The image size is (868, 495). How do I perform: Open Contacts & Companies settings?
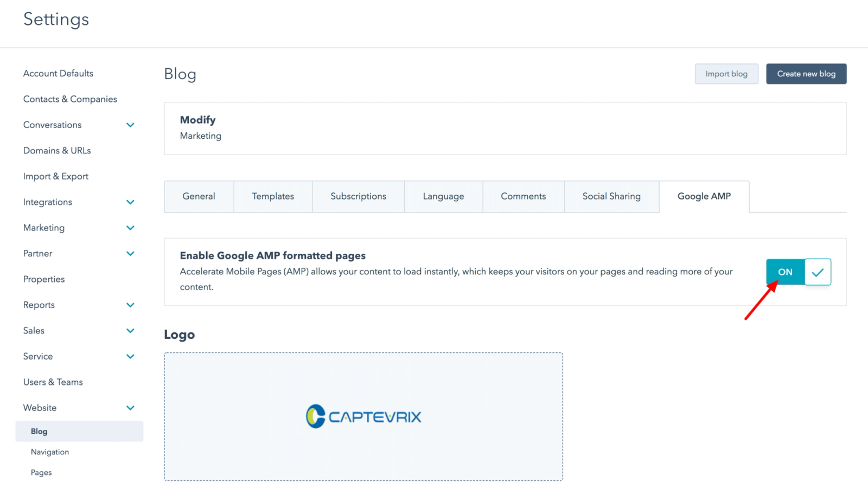click(70, 99)
